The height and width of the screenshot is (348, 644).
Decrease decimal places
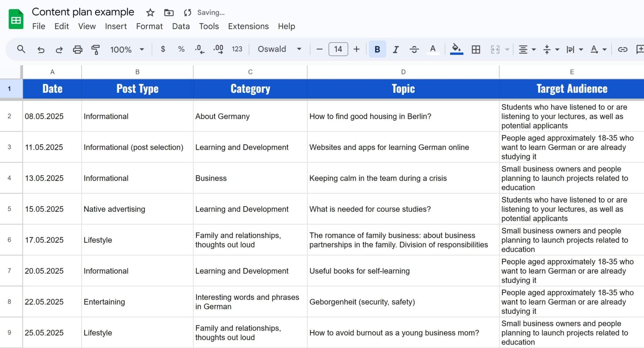tap(200, 49)
